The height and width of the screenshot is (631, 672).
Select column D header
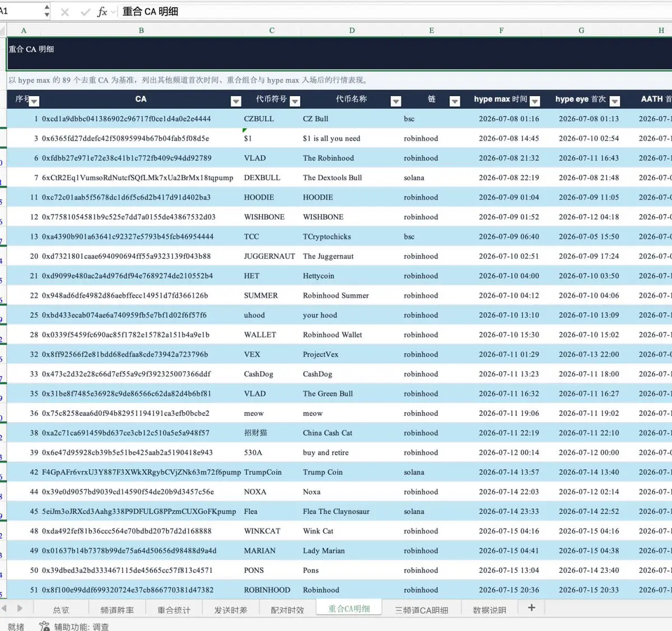coord(352,30)
